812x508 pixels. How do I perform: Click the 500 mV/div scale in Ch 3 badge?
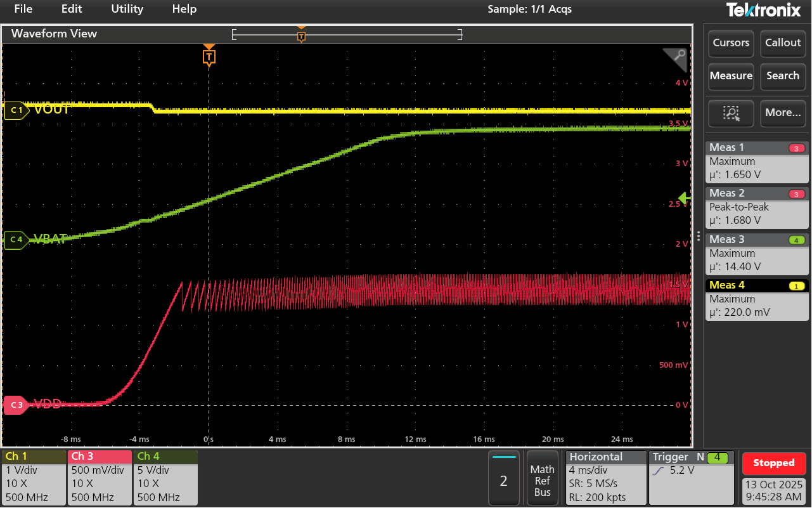point(98,471)
